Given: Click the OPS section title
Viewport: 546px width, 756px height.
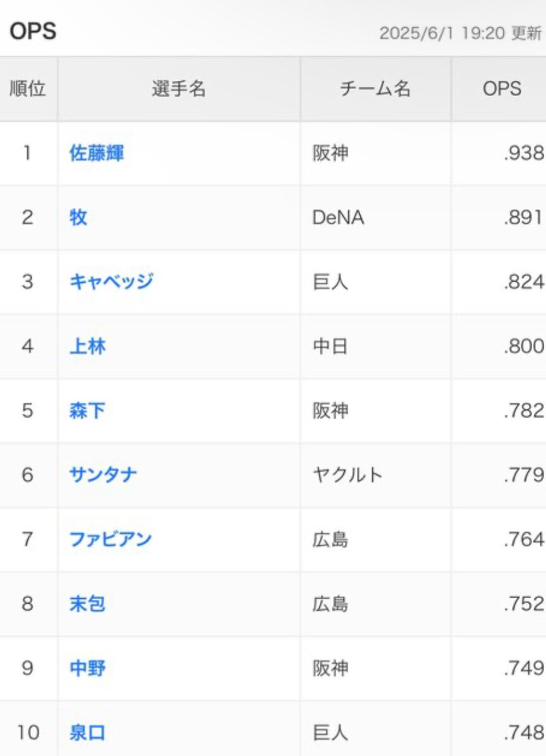Looking at the screenshot, I should (x=33, y=32).
